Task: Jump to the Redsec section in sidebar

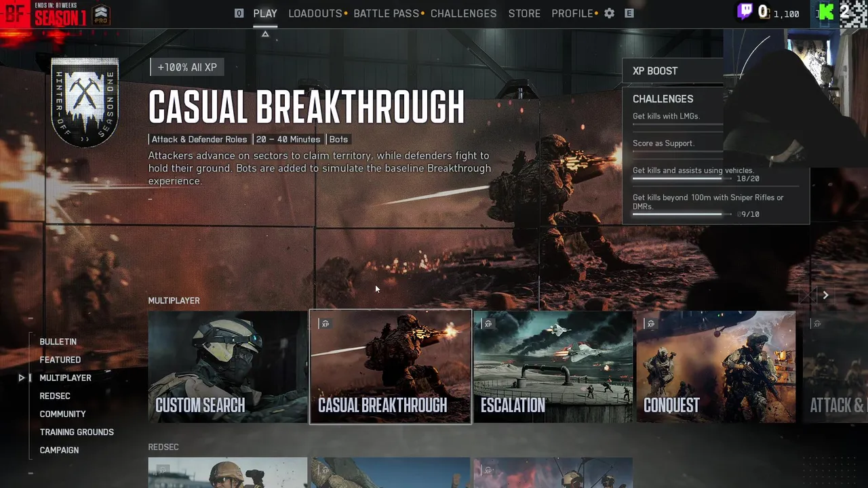Action: click(x=55, y=396)
